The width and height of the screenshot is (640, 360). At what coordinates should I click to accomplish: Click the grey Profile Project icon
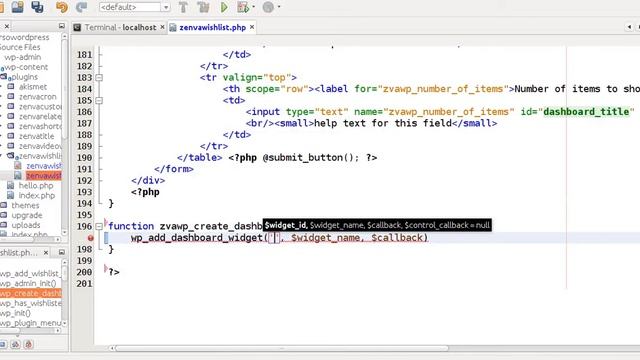pos(268,7)
